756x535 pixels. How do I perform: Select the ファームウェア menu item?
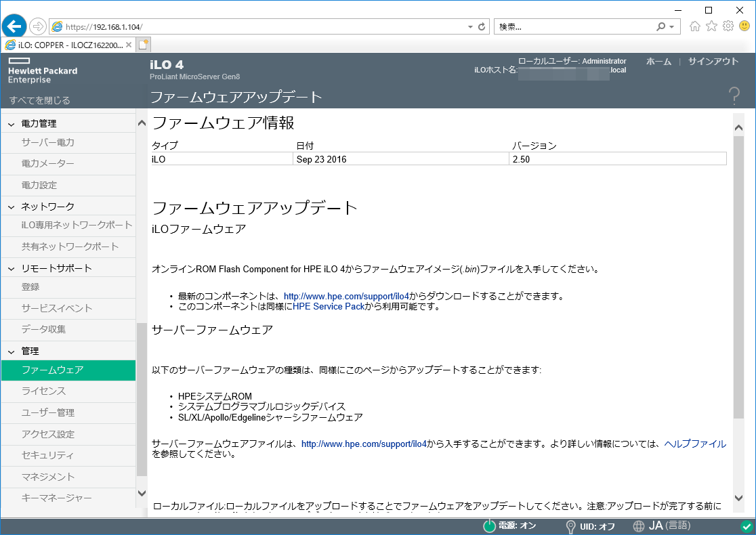click(x=68, y=370)
